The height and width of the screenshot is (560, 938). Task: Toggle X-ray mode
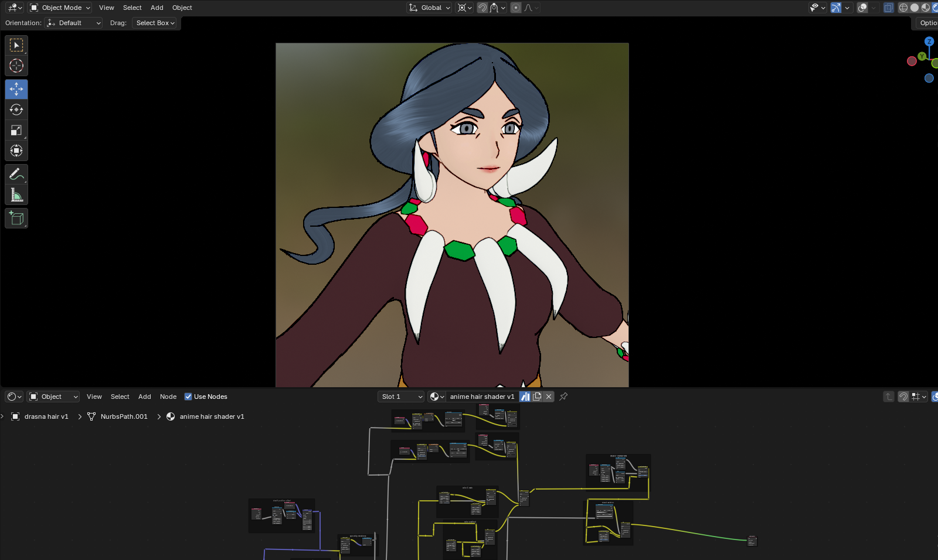pos(889,8)
